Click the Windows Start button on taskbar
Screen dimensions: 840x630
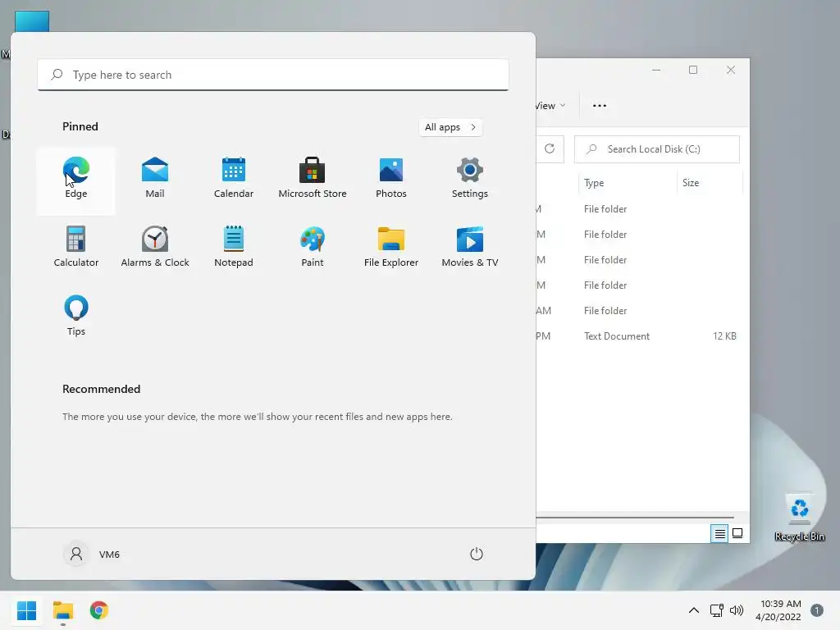(27, 610)
